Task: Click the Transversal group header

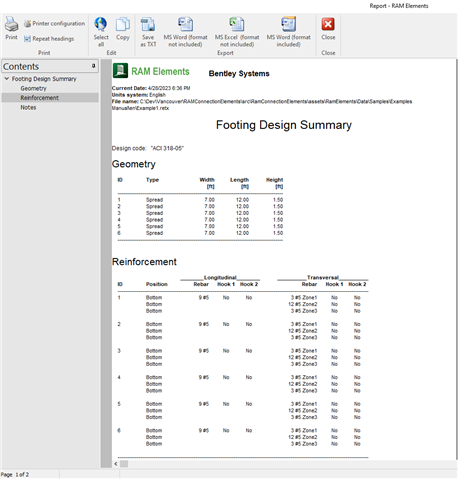Action: (x=323, y=277)
